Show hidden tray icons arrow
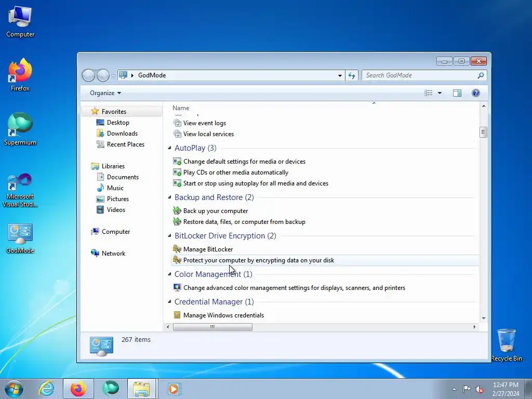Image resolution: width=532 pixels, height=399 pixels. click(454, 389)
